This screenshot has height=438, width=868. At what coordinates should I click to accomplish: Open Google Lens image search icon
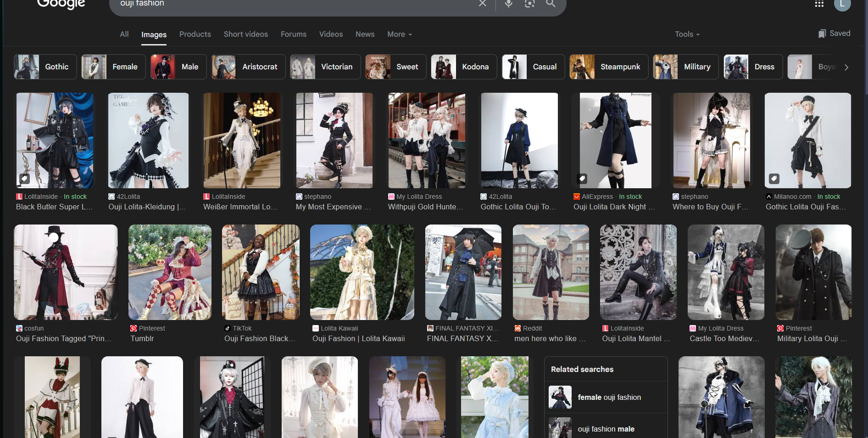pos(530,3)
